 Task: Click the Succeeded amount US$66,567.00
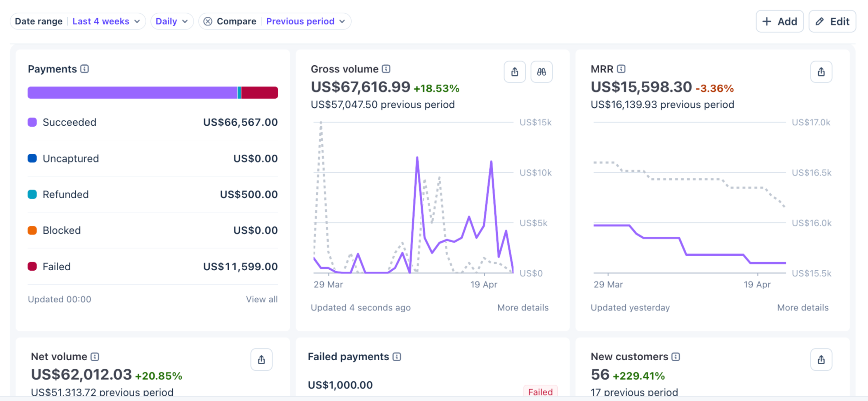point(241,122)
